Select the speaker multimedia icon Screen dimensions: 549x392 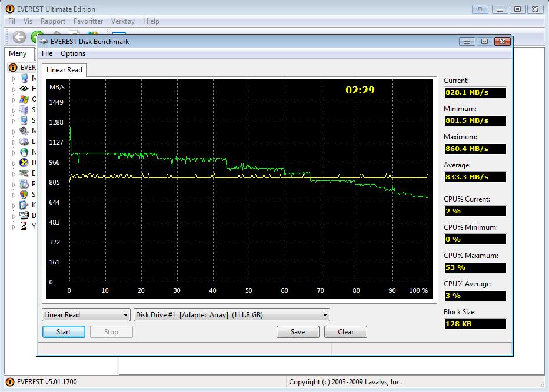(24, 131)
